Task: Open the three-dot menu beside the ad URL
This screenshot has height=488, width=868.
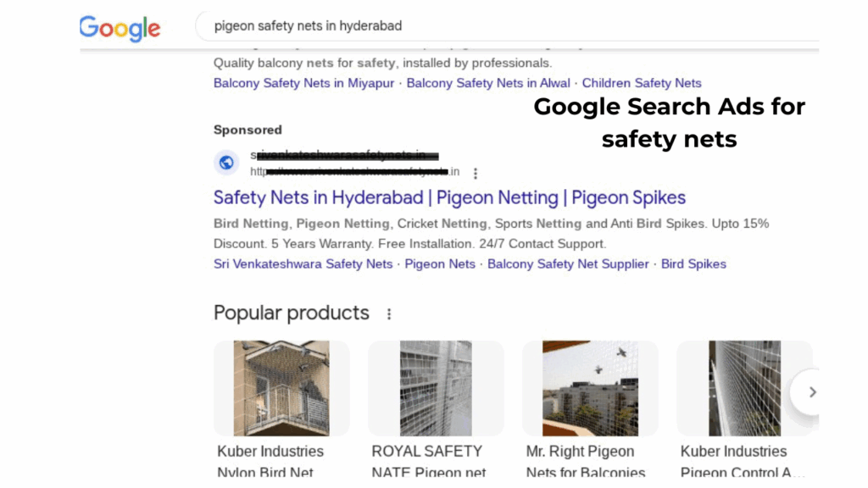Action: click(476, 173)
